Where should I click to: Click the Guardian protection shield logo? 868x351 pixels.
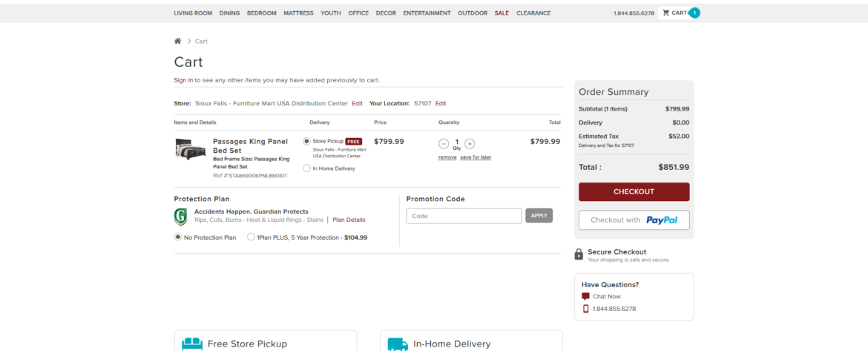(180, 217)
